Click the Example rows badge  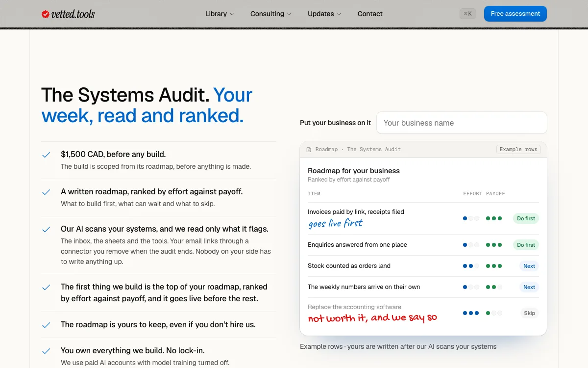click(518, 149)
